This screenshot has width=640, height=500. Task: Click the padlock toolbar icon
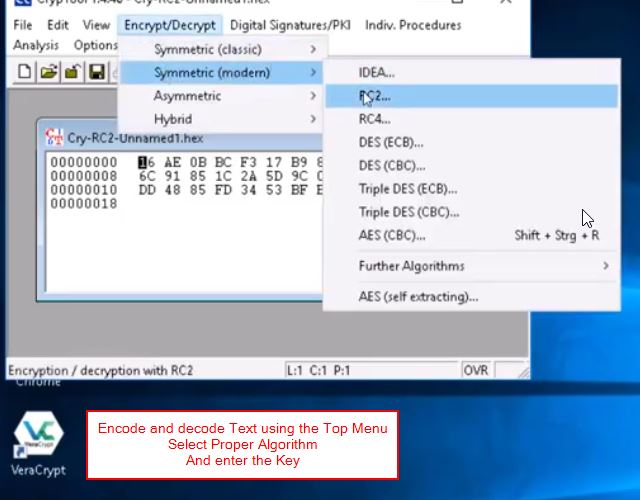73,72
